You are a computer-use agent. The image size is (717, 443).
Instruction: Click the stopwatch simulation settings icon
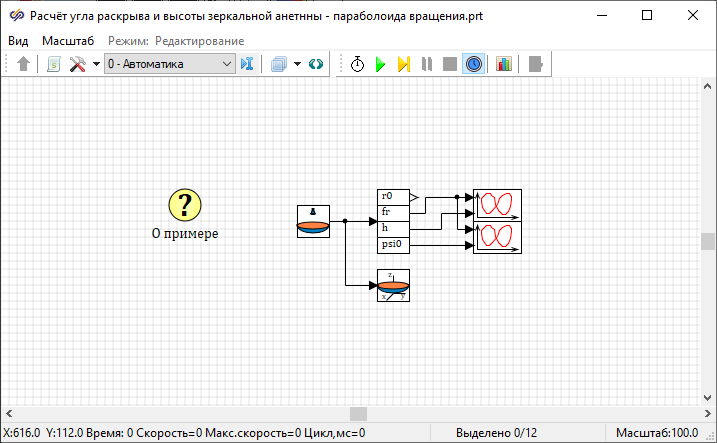pyautogui.click(x=357, y=64)
